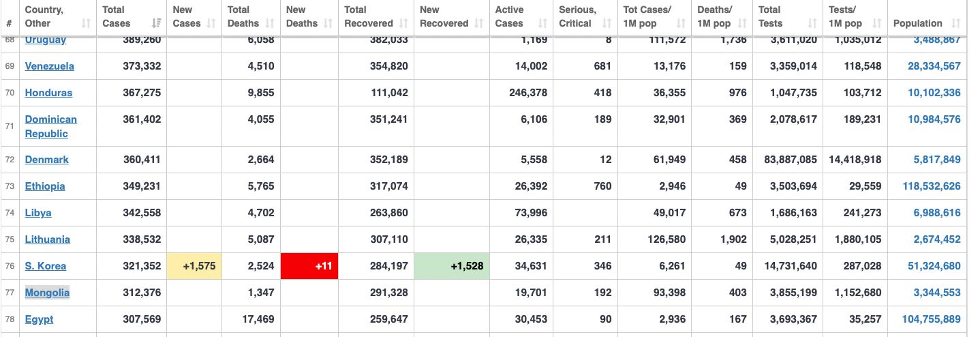The height and width of the screenshot is (337, 980).
Task: Click sort arrows in New Cases header
Action: (x=211, y=24)
